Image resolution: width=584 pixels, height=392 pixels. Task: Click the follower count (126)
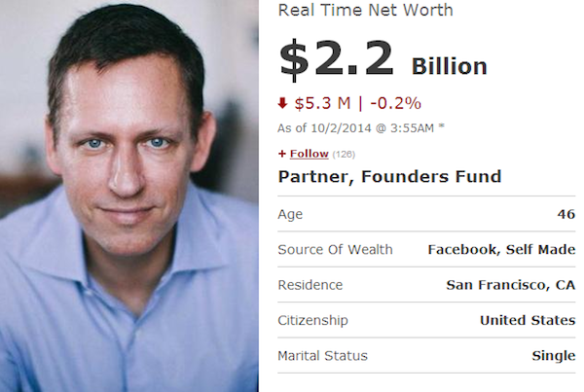coord(345,154)
